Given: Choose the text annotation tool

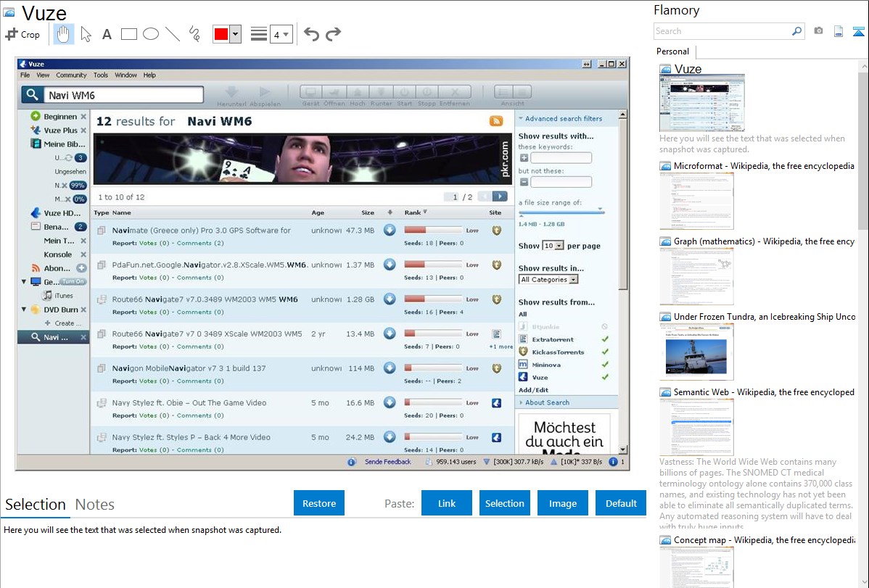Looking at the screenshot, I should 107,34.
